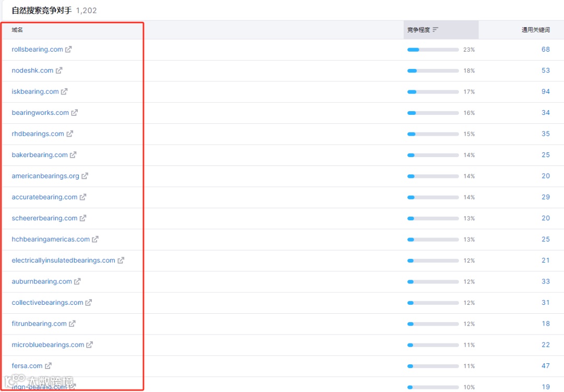Click the 1,202 competitors total count

point(86,10)
